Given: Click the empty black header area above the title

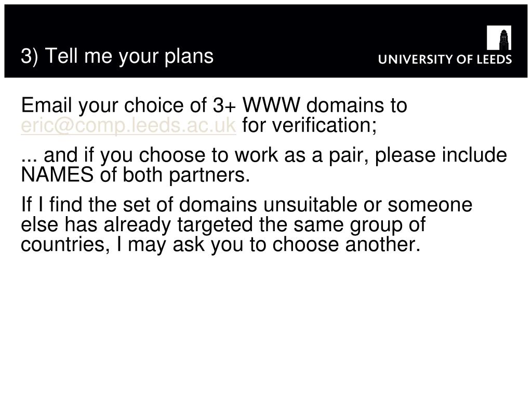Looking at the screenshot, I should 237,24.
